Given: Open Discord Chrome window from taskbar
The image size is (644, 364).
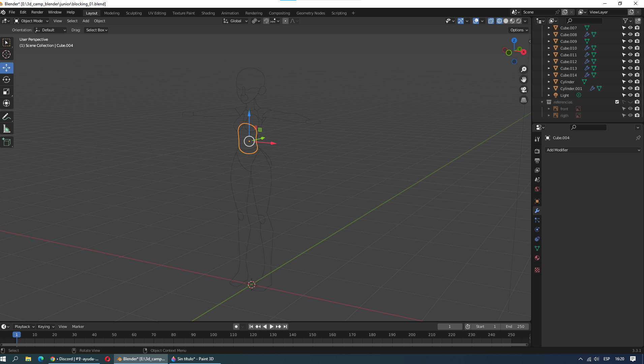Looking at the screenshot, I should (75, 359).
